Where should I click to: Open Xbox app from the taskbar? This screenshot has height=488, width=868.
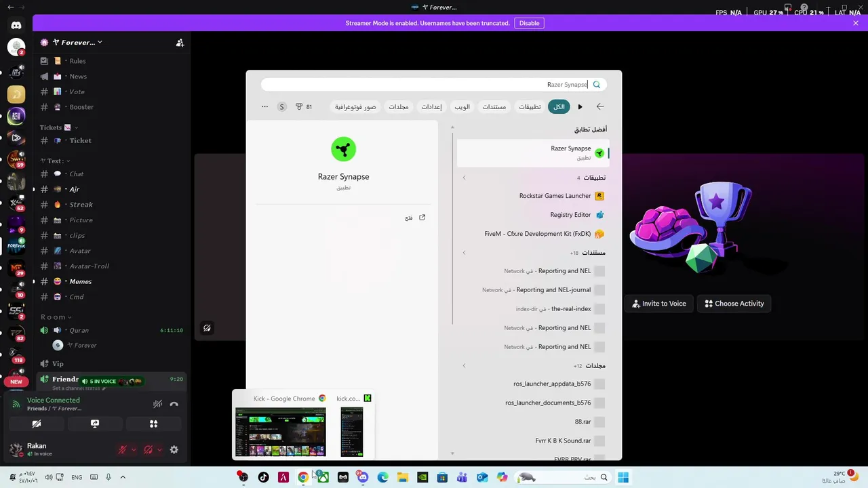click(x=323, y=477)
